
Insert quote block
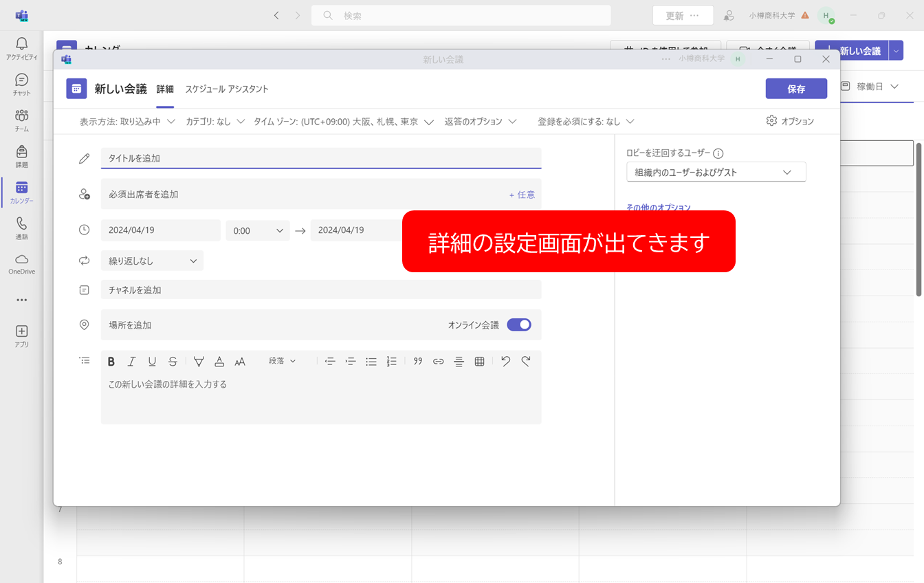coord(417,362)
